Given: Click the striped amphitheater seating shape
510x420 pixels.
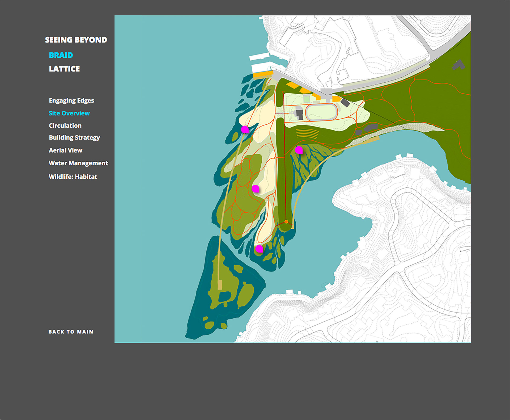Looking at the screenshot, I should click(x=307, y=133).
